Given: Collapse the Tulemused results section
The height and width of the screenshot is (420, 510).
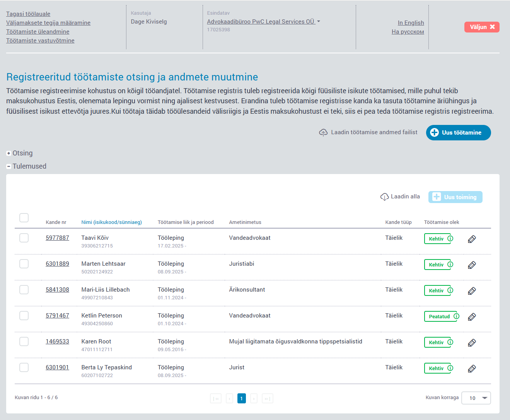Looking at the screenshot, I should point(9,167).
